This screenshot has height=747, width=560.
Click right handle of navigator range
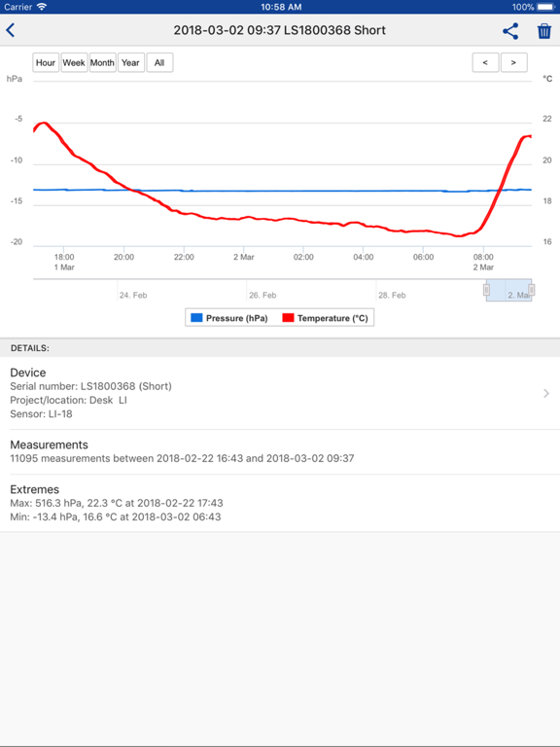point(532,290)
